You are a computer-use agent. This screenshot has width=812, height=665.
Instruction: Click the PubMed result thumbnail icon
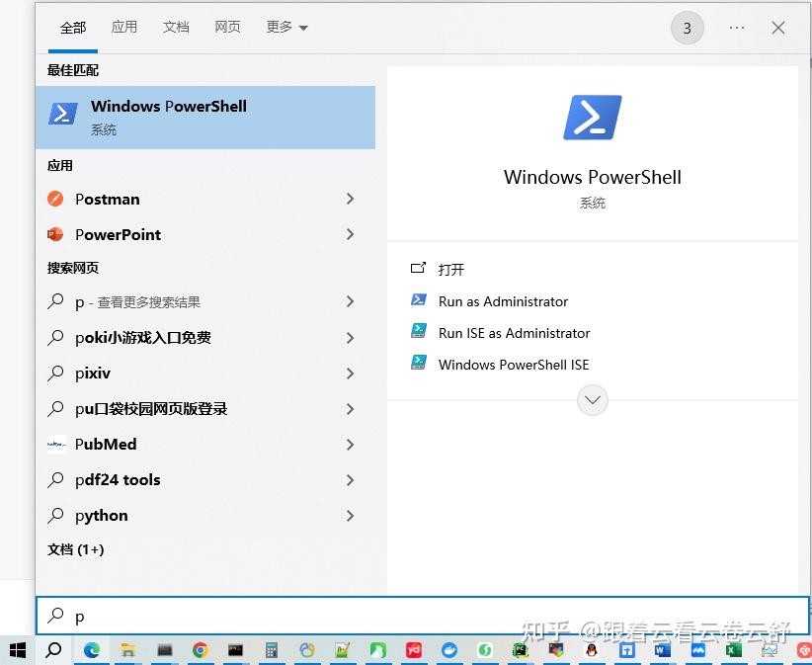pos(56,445)
